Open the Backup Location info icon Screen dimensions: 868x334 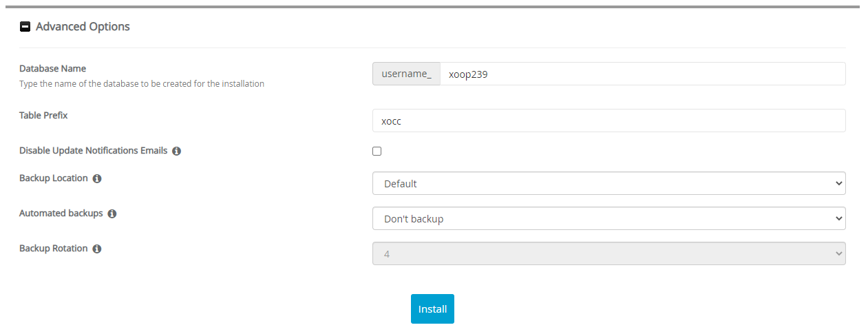(97, 178)
